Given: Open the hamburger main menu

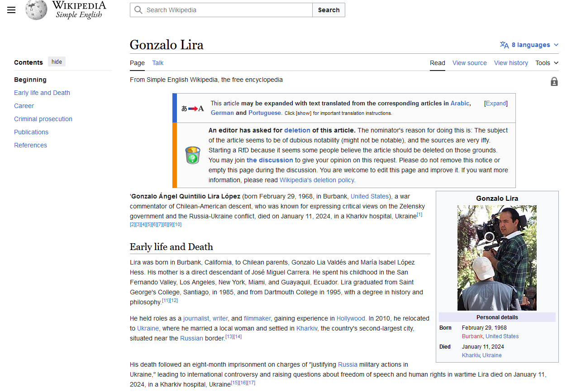Looking at the screenshot, I should click(x=11, y=10).
